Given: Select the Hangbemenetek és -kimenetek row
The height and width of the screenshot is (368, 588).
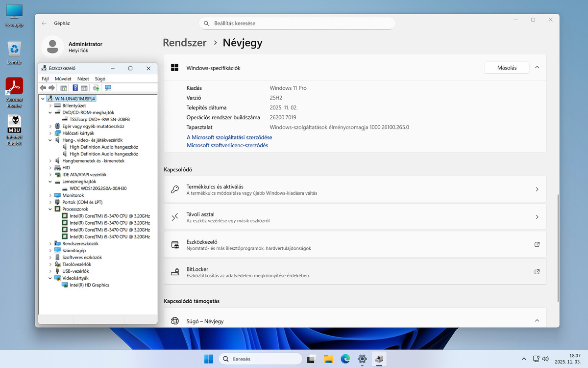Looking at the screenshot, I should pyautogui.click(x=93, y=161).
